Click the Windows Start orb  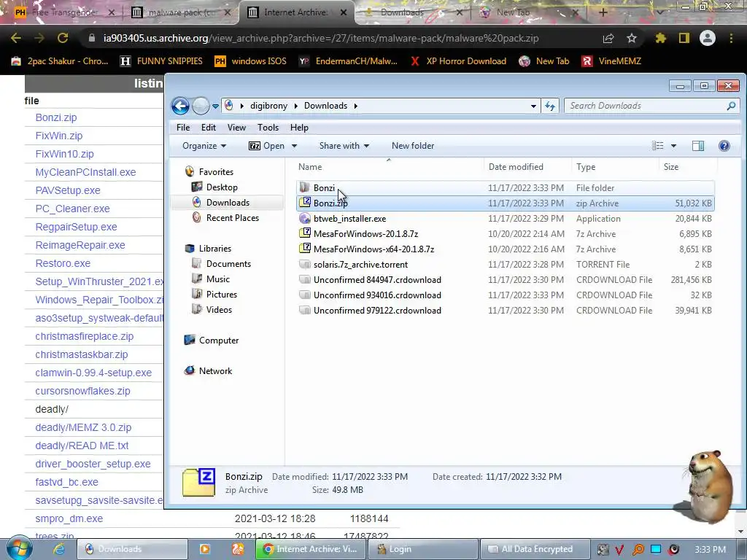(x=20, y=548)
